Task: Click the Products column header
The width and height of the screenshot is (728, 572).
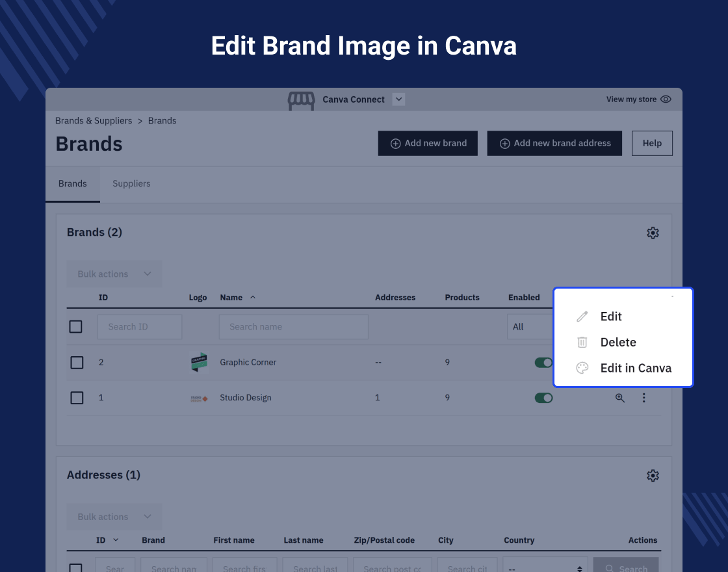Action: [462, 298]
